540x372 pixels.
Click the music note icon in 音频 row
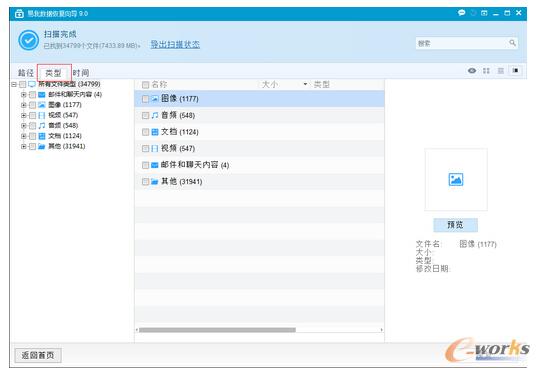(155, 115)
